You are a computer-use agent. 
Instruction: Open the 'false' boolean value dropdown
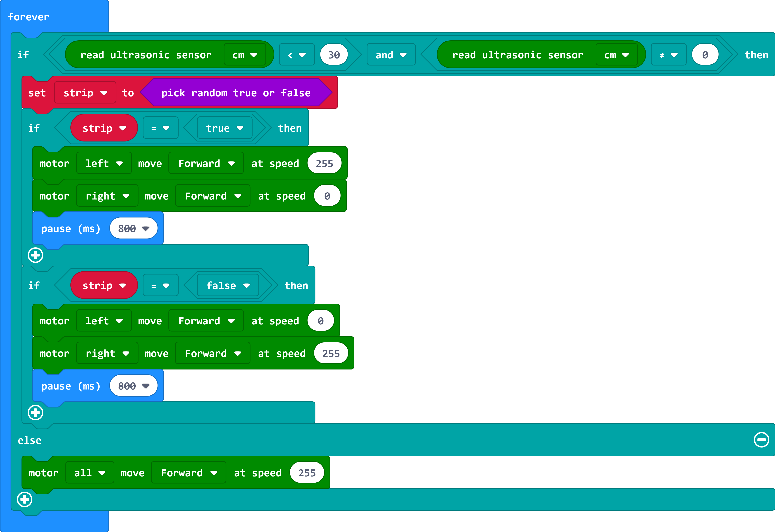(228, 285)
